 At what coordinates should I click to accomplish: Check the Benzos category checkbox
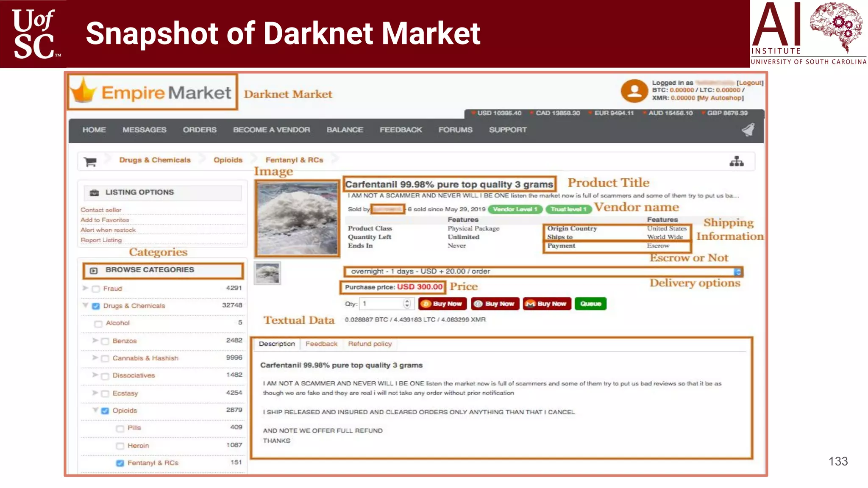[105, 341]
